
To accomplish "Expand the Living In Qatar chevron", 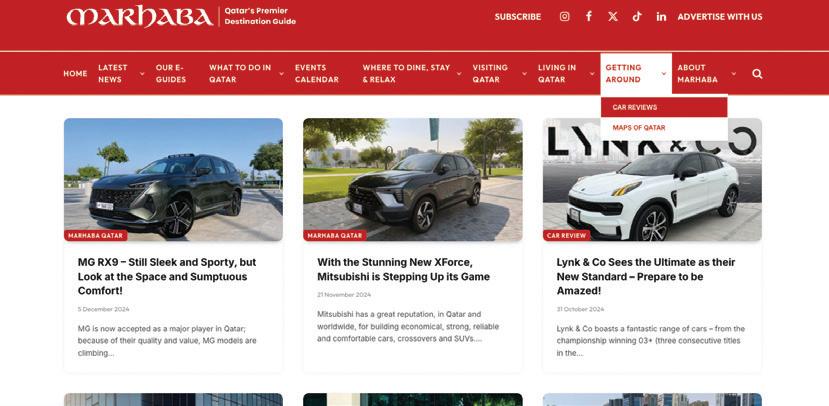I will tap(592, 73).
